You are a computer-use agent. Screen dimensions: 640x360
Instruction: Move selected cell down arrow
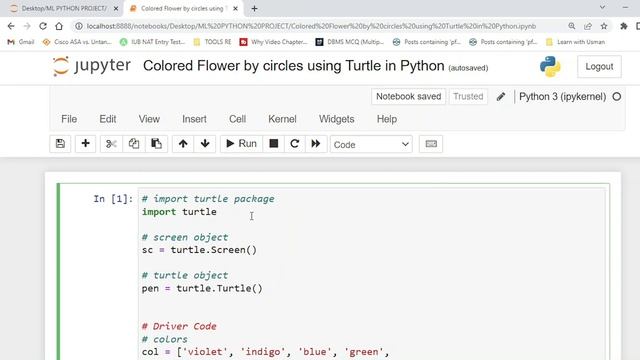(x=205, y=144)
